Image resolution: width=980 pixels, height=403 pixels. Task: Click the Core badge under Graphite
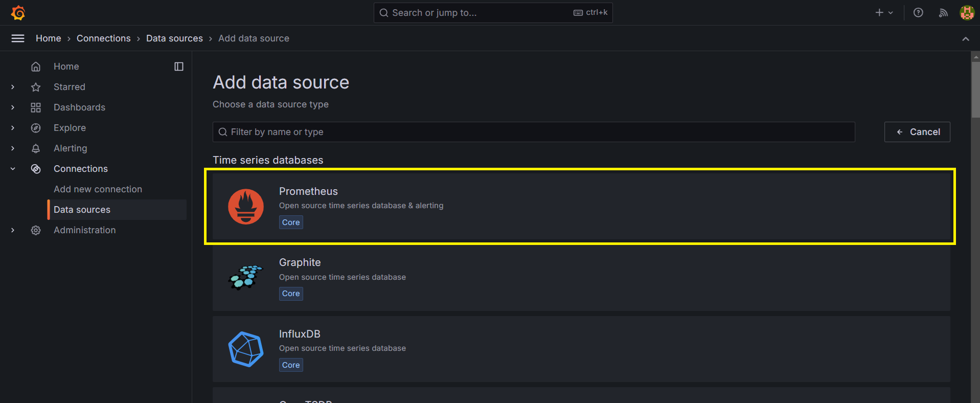[291, 294]
